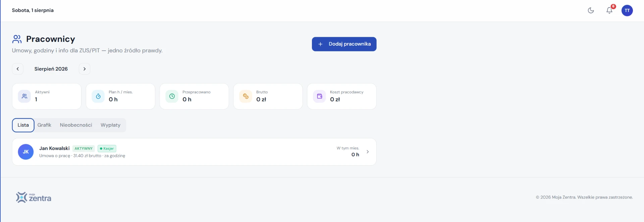Image resolution: width=644 pixels, height=222 pixels.
Task: Switch to the Grafik tab
Action: coord(44,125)
